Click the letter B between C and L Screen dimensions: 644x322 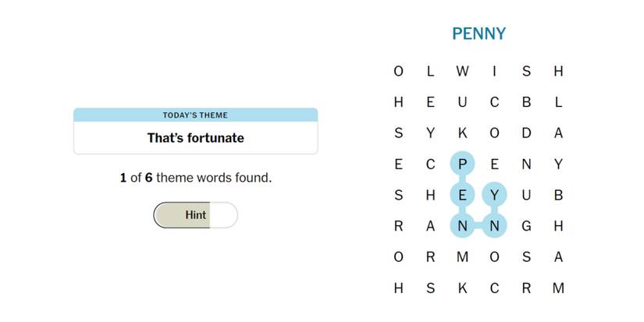coord(526,102)
